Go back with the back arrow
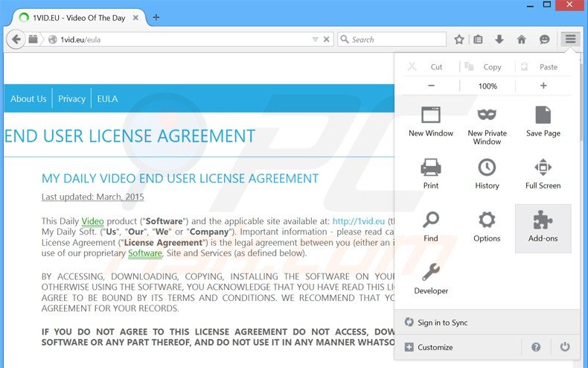 click(x=16, y=39)
